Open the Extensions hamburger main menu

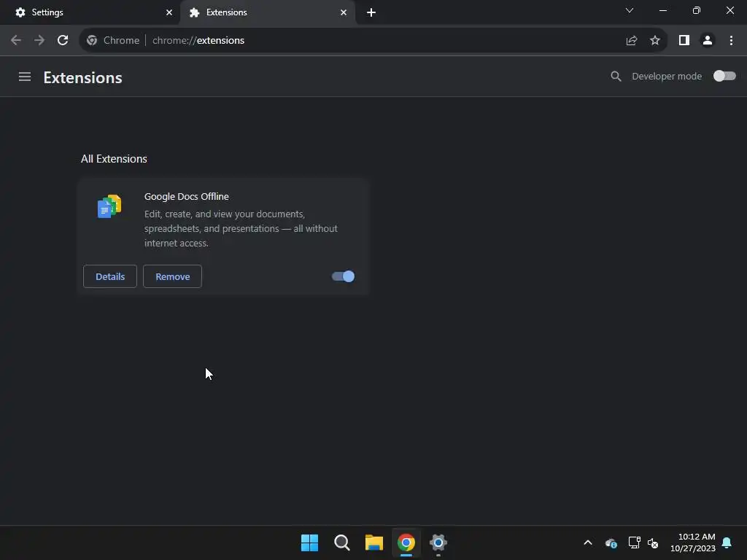(x=25, y=77)
